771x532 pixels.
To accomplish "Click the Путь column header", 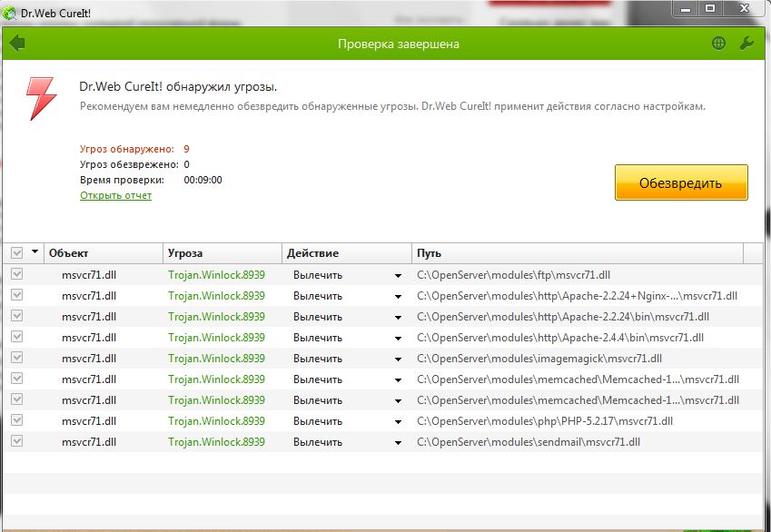I will [576, 253].
